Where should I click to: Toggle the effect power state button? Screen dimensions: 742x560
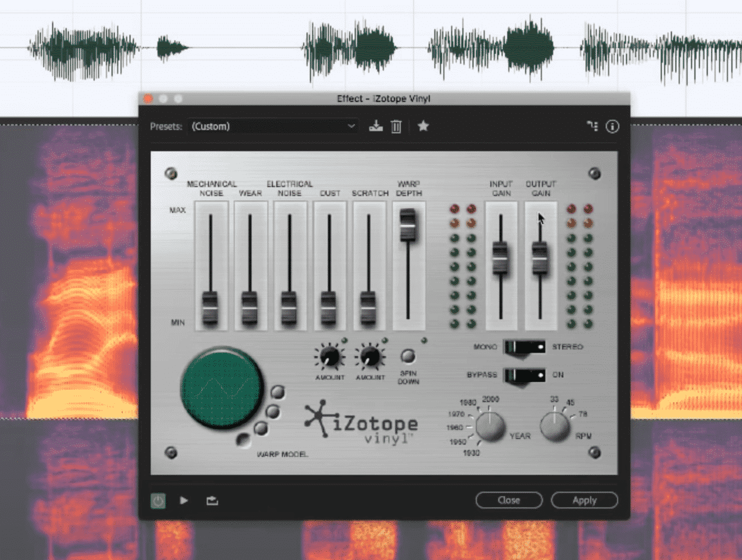tap(158, 500)
